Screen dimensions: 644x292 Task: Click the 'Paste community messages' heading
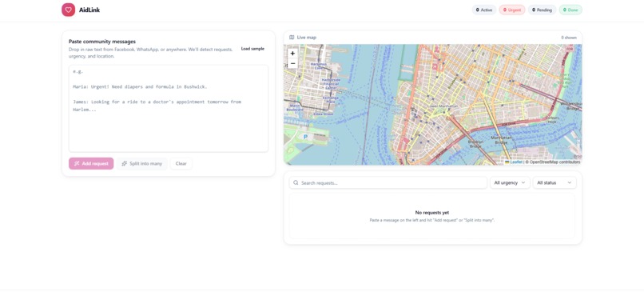click(102, 42)
